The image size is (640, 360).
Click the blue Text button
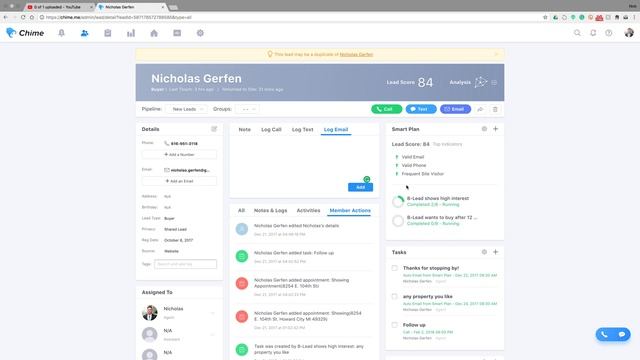pos(421,109)
